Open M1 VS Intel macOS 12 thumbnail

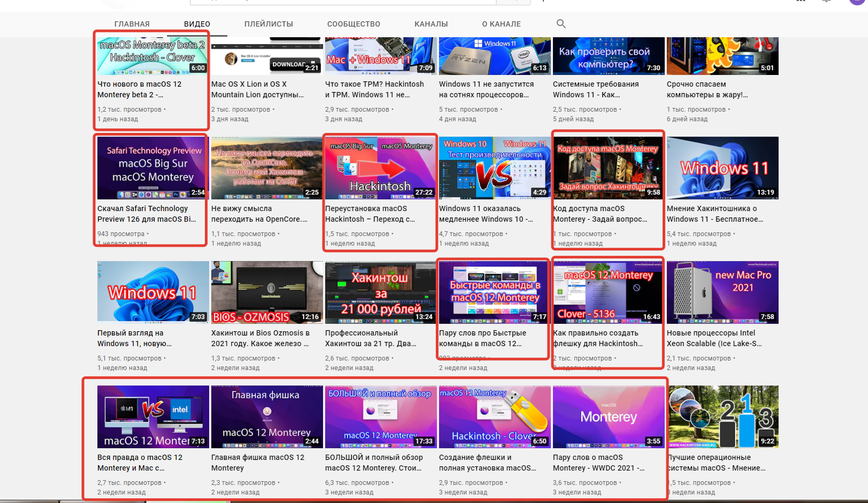(153, 417)
